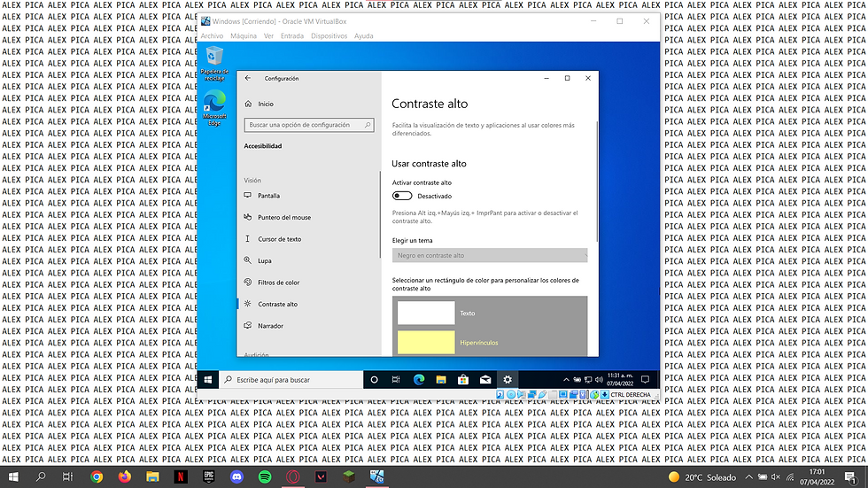Open the guest Windows Start menu
Viewport: 868px width, 488px height.
(208, 380)
